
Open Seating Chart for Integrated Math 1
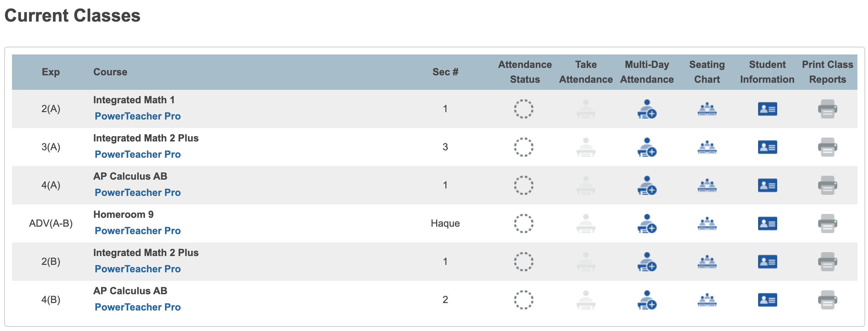[707, 109]
